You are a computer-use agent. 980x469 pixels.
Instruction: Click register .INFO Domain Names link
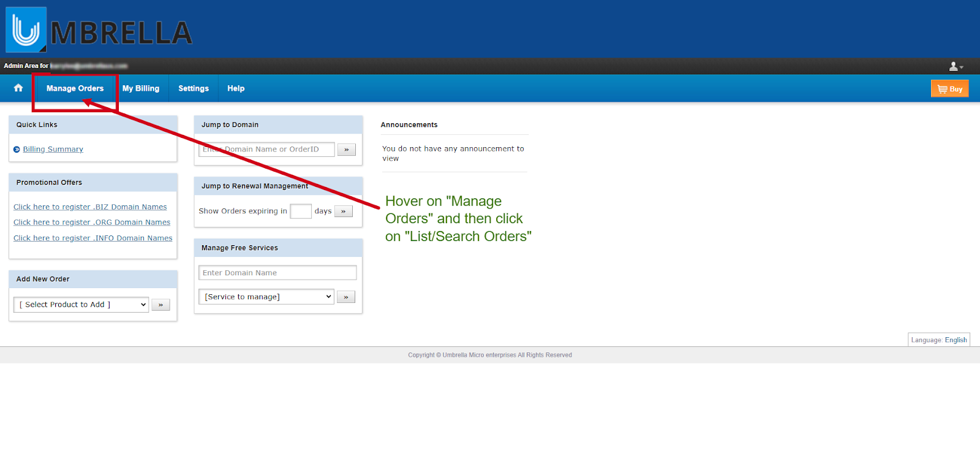tap(93, 238)
